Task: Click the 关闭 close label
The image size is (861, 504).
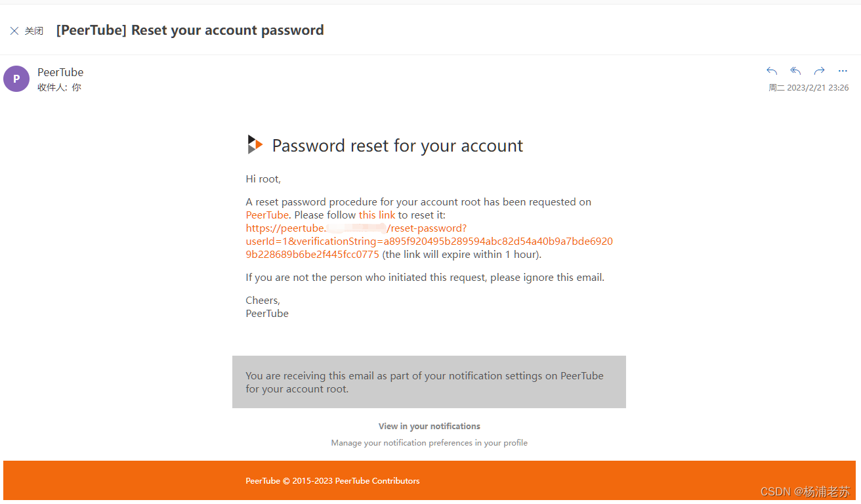Action: tap(34, 31)
